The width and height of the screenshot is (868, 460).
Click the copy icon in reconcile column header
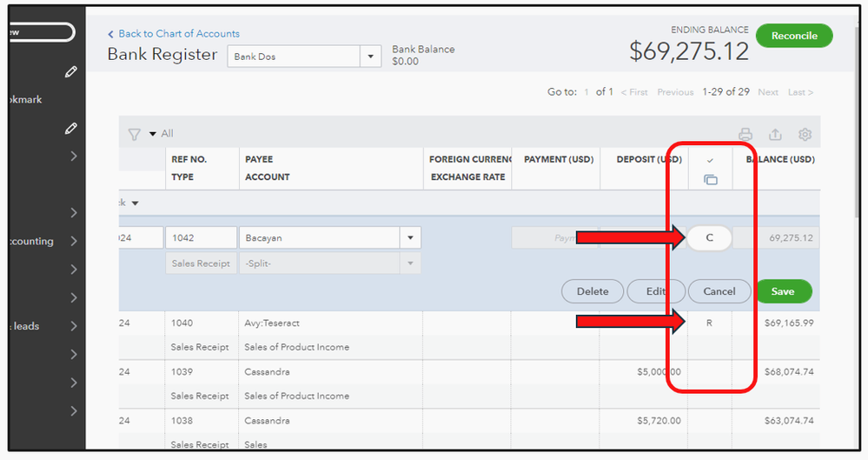710,179
